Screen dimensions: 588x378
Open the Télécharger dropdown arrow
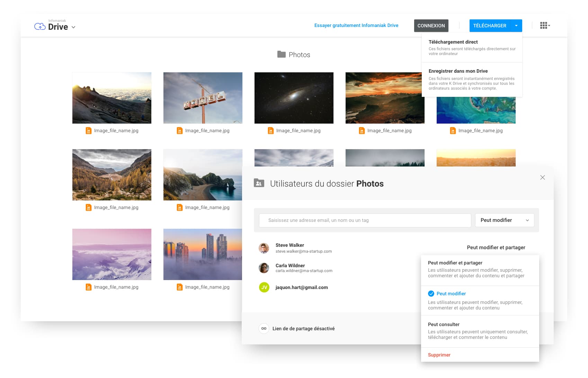pos(516,26)
